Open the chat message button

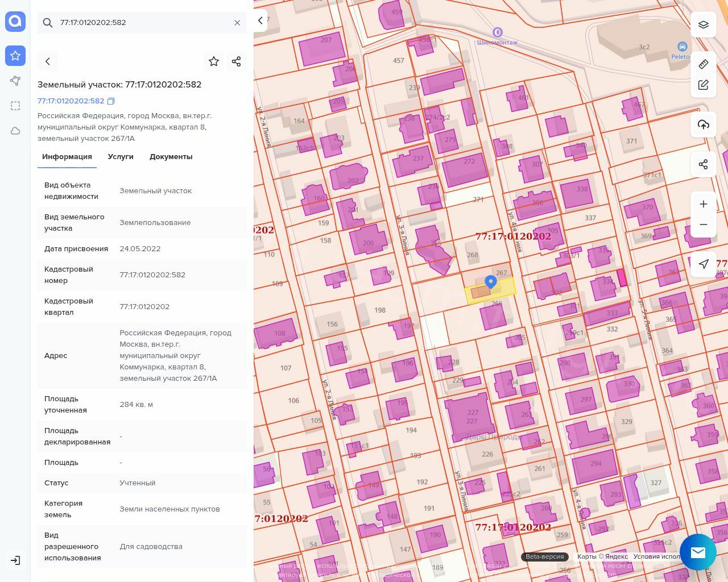(698, 552)
